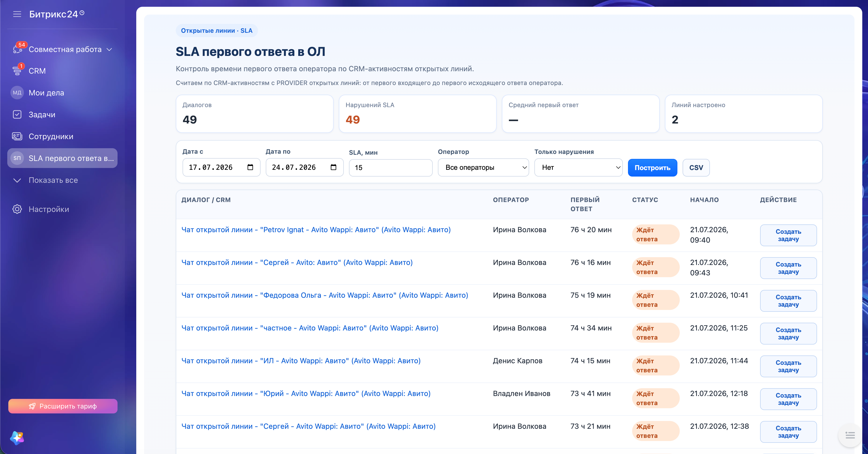This screenshot has width=868, height=454.
Task: Click the ПЕРВЫЙ ОТВЕТ column header
Action: coord(585,204)
